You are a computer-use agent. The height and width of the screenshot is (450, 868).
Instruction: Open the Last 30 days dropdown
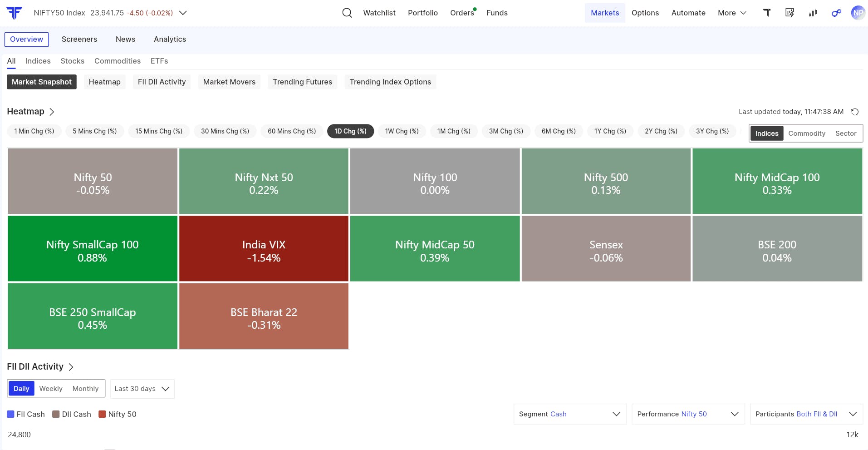pyautogui.click(x=142, y=389)
